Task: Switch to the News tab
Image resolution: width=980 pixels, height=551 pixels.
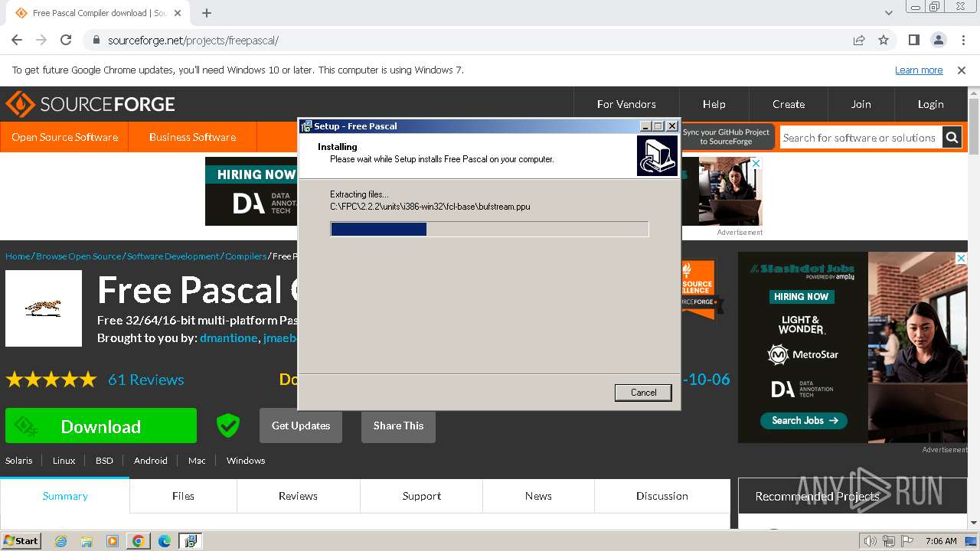Action: coord(538,496)
